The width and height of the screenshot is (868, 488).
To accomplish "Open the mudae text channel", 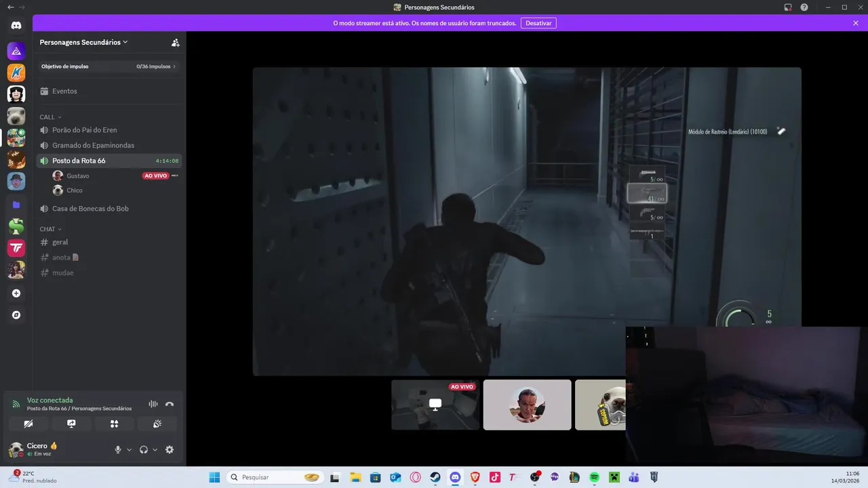I will [108, 272].
